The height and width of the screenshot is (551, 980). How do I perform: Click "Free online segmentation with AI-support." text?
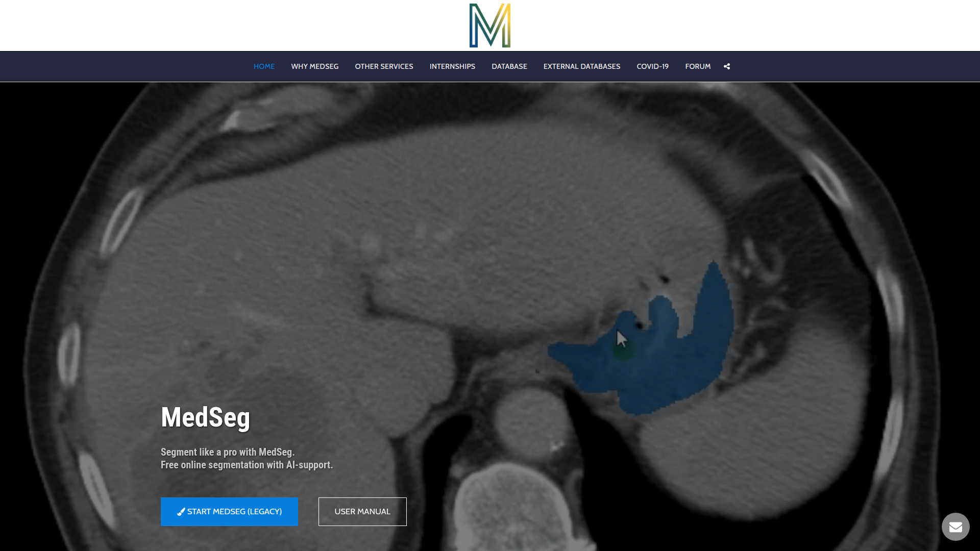coord(247,465)
